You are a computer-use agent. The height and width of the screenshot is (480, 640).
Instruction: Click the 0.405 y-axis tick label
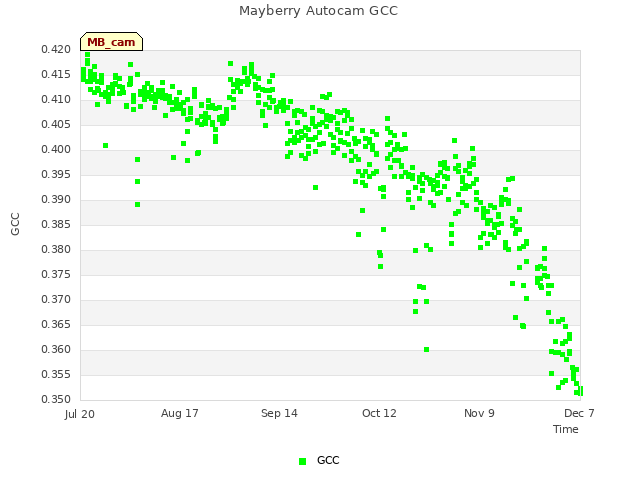[56, 124]
